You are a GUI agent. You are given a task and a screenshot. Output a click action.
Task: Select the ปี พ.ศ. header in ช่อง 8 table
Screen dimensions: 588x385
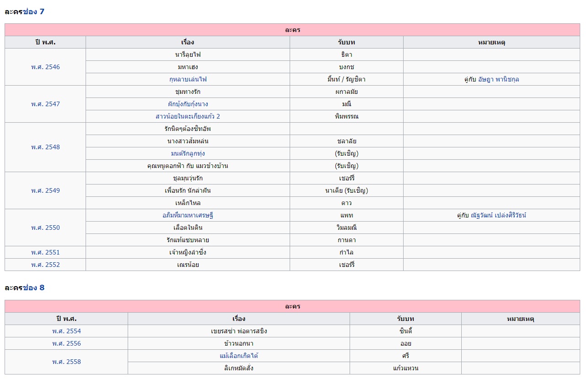66,319
